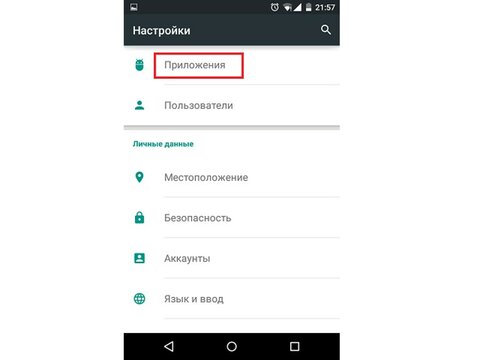Tap the battery status icon
This screenshot has height=360, width=480.
309,7
